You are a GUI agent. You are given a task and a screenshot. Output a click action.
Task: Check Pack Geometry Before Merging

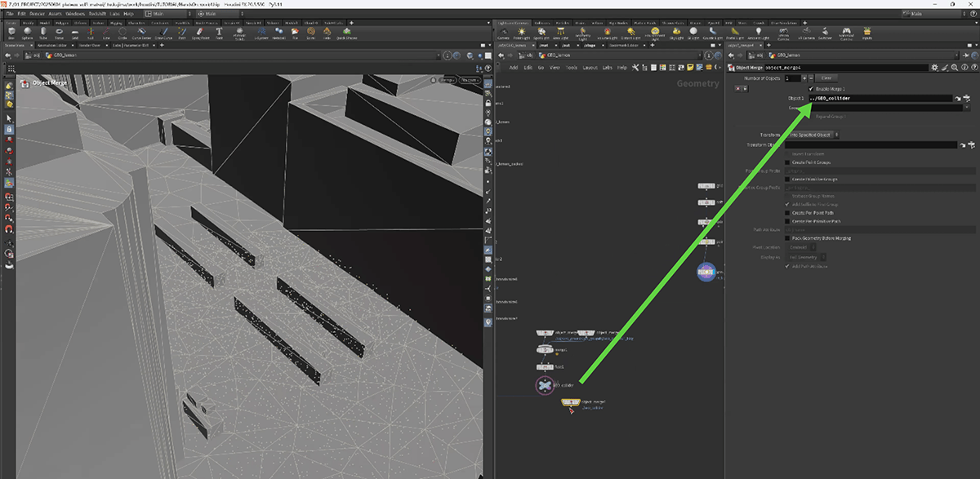pos(788,237)
